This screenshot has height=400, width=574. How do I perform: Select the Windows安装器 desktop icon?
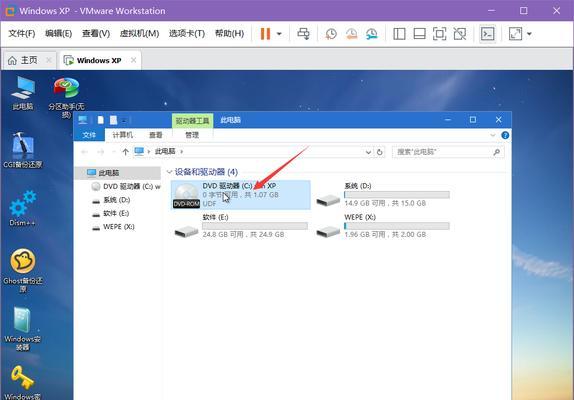coord(23,329)
